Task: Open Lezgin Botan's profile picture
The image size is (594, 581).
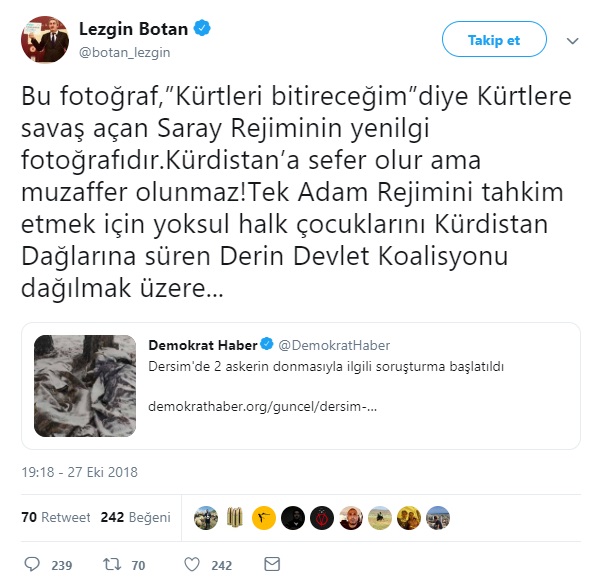Action: [x=45, y=40]
